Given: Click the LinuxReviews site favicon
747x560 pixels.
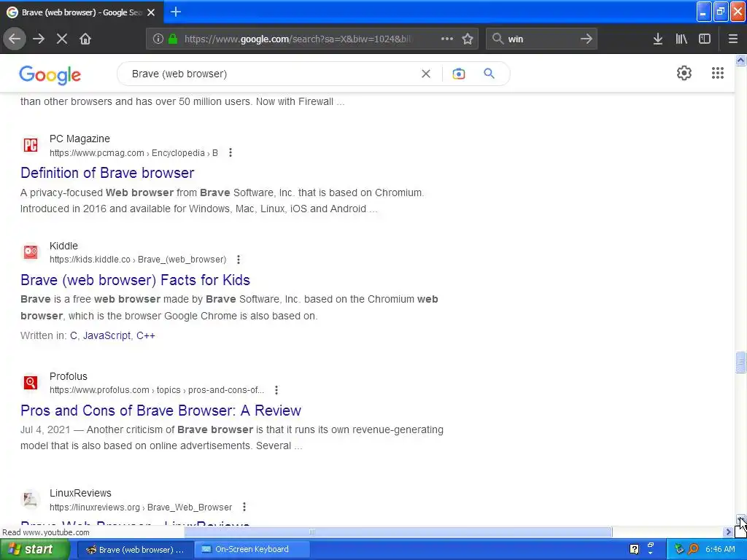Looking at the screenshot, I should click(31, 499).
